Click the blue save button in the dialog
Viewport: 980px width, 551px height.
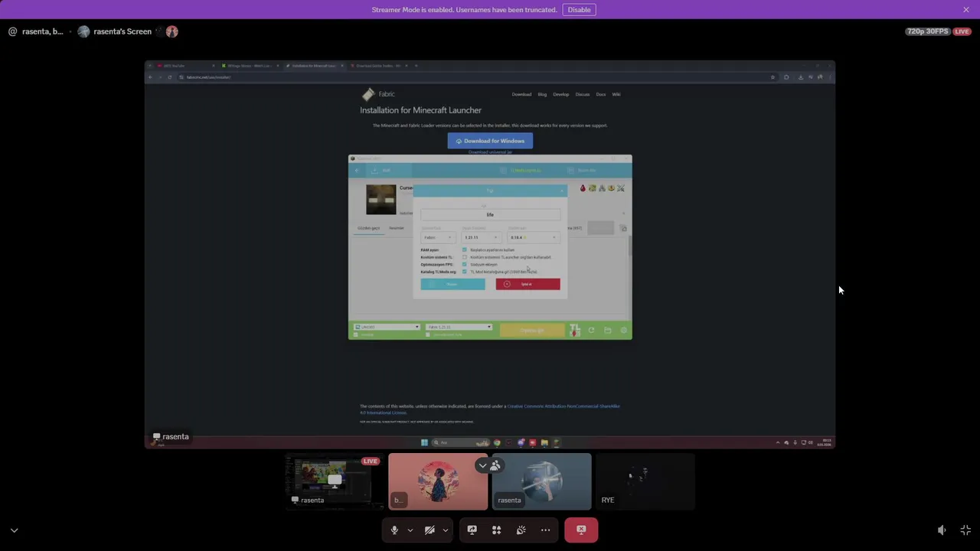pos(452,284)
